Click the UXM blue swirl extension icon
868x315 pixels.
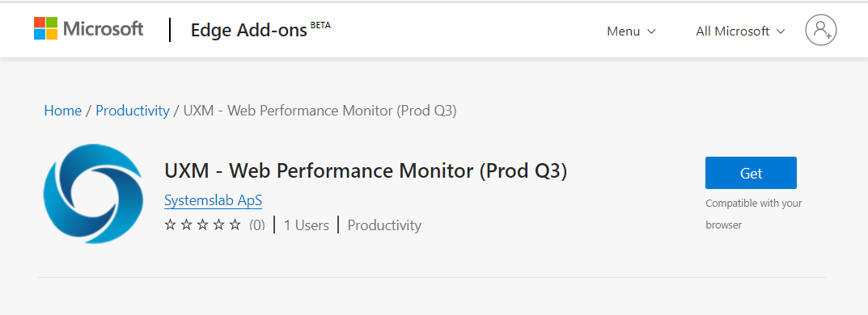[93, 193]
